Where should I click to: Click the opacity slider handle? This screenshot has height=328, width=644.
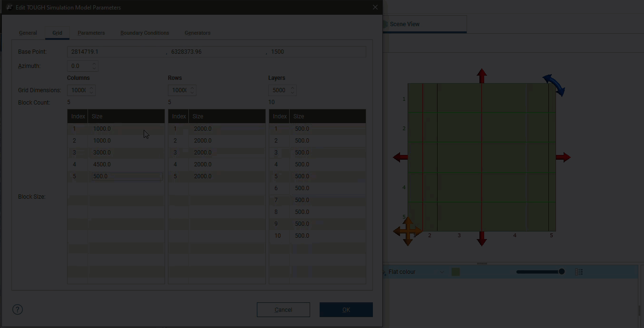[562, 272]
